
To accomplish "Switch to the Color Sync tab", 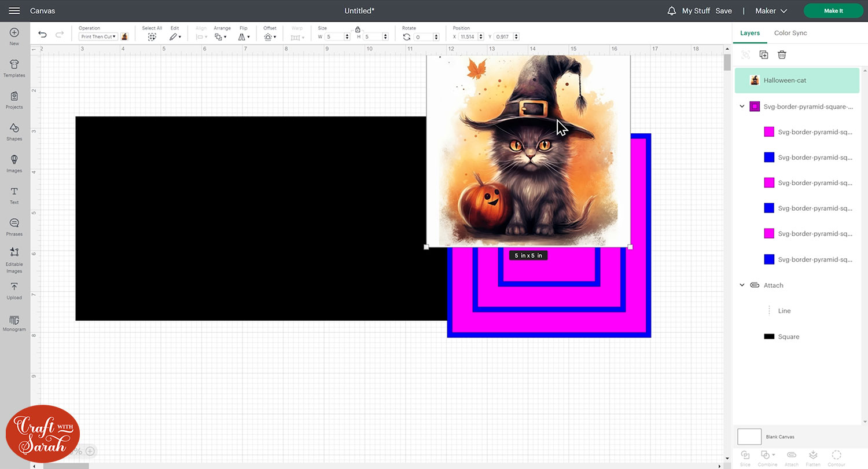I will (790, 33).
